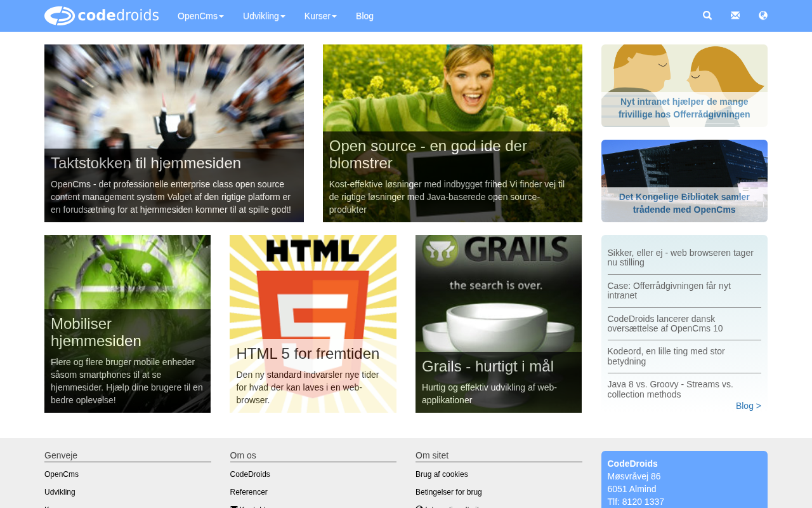
Task: Click the CodeDroids link under Om os
Action: point(250,474)
